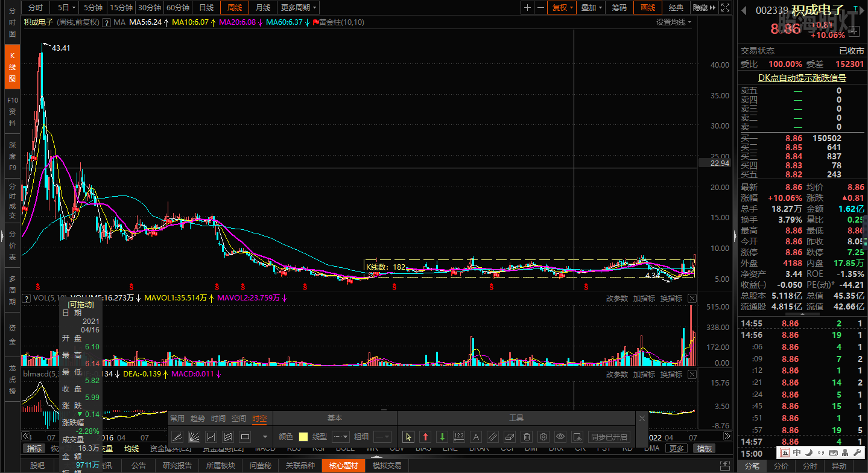Viewport: 868px width, 473px height.
Task: Pick the yellow line color swatch
Action: click(x=303, y=437)
